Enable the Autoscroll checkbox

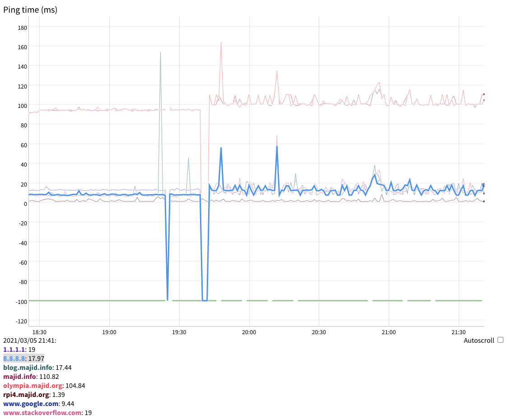pyautogui.click(x=500, y=340)
